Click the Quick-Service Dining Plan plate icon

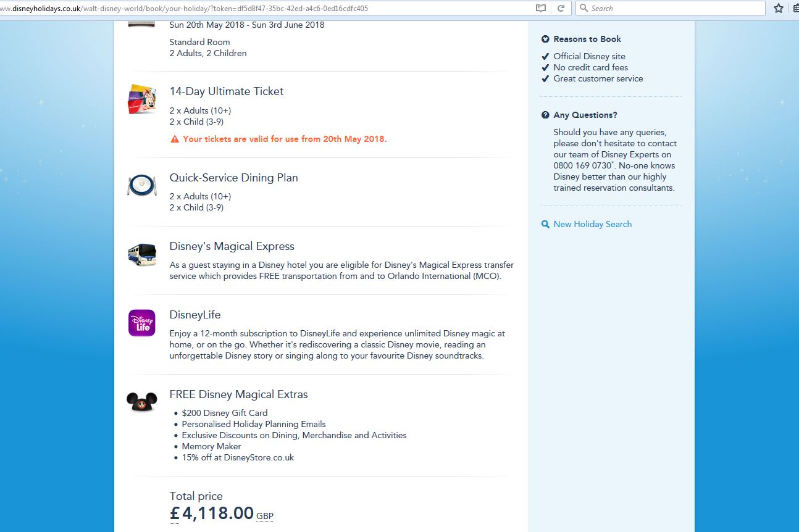(141, 185)
